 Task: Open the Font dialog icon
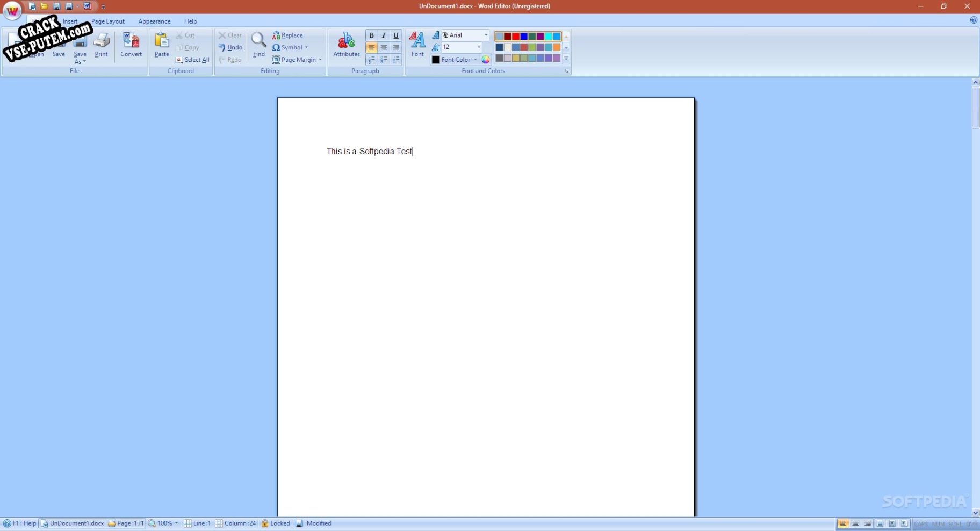point(417,45)
